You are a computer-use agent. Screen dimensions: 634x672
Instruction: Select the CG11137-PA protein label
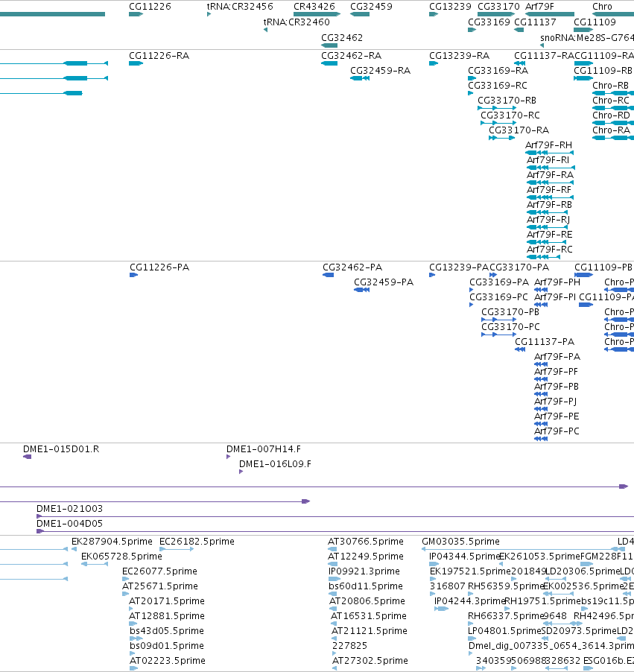coord(545,342)
